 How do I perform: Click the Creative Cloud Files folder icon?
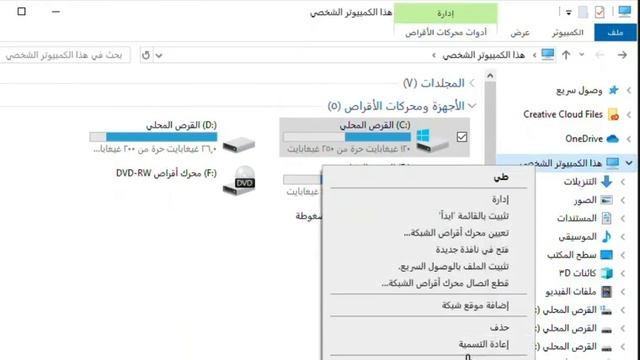(x=613, y=115)
